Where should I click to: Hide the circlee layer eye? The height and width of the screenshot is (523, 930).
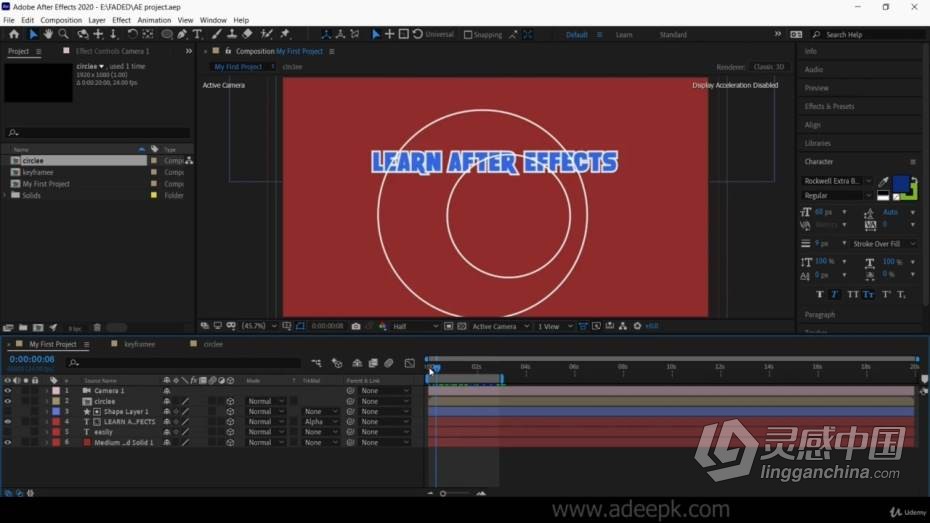tap(7, 401)
